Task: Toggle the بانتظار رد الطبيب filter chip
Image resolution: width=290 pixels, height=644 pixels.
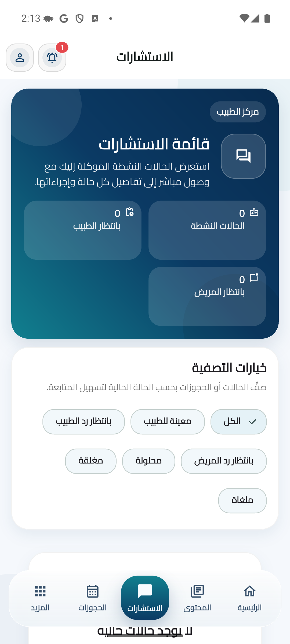Action: 84,422
